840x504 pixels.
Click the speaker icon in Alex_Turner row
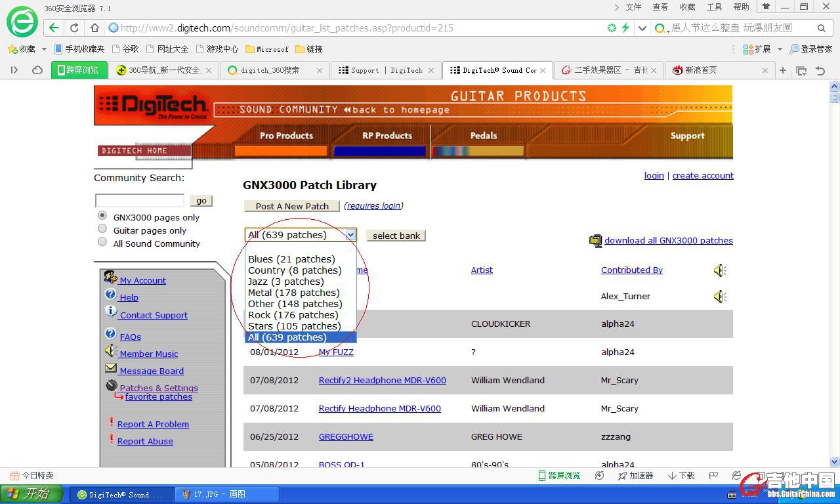pos(720,297)
